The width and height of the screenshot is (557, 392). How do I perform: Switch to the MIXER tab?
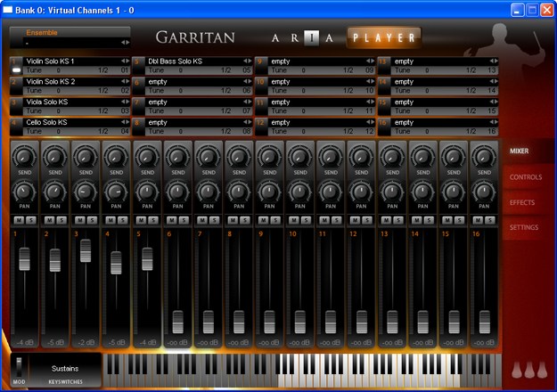(519, 151)
